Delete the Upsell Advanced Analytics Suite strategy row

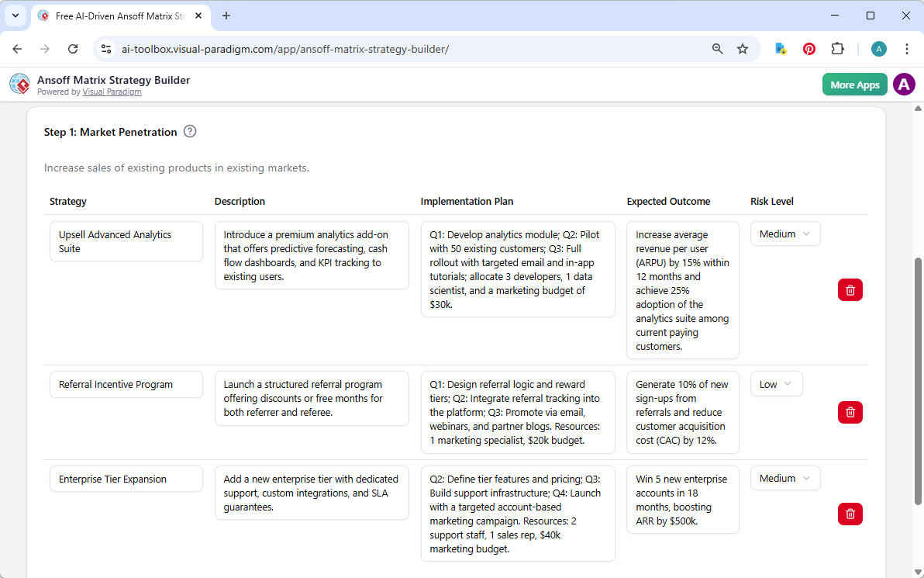pyautogui.click(x=850, y=289)
